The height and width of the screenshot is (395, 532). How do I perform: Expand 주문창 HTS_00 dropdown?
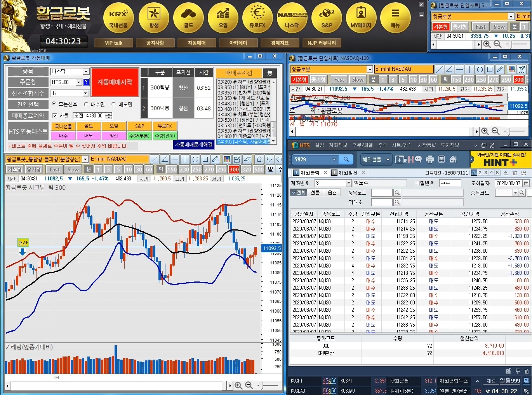tap(79, 82)
